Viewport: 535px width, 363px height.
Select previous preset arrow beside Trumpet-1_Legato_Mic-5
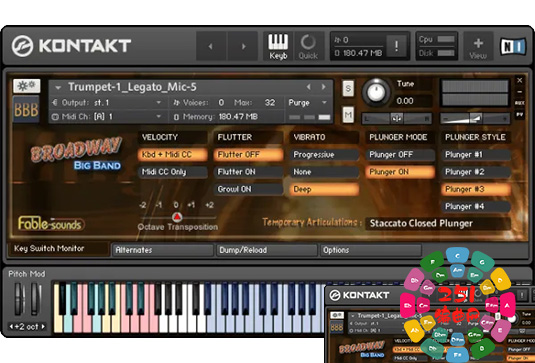pos(308,87)
